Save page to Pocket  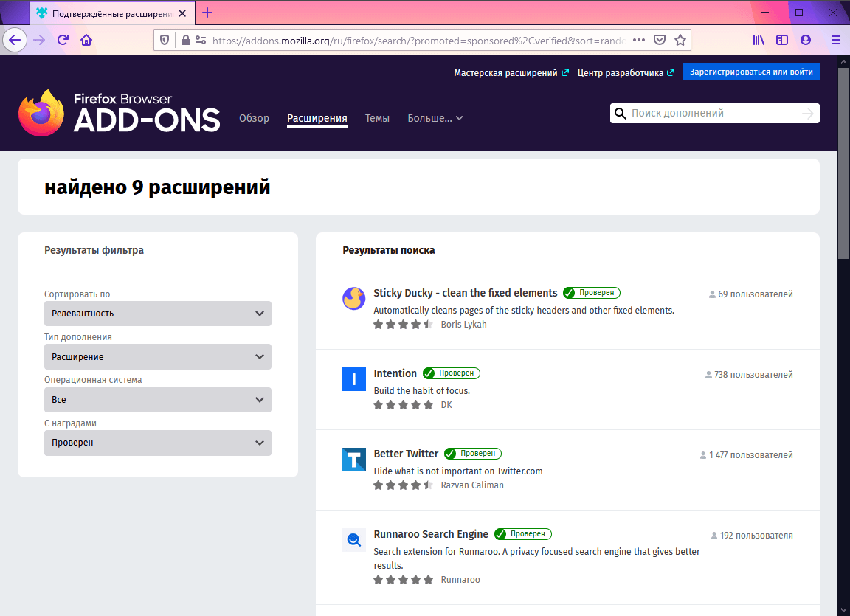(660, 40)
